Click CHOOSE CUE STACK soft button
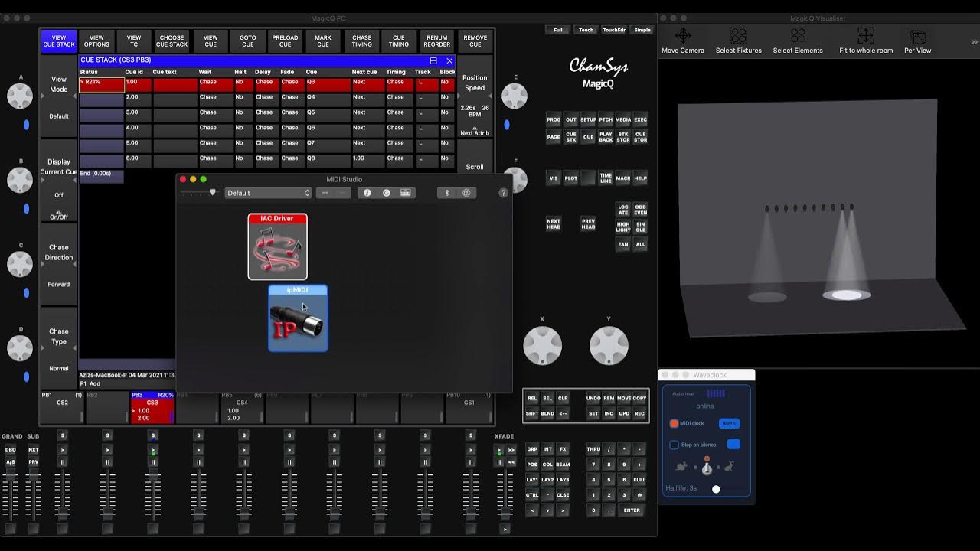Image resolution: width=980 pixels, height=551 pixels. point(171,41)
